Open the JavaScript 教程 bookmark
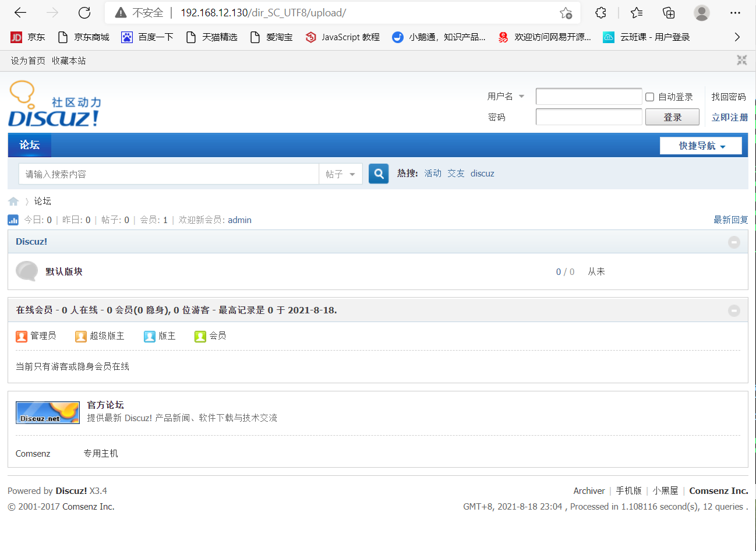Image resolution: width=756 pixels, height=551 pixels. [342, 37]
